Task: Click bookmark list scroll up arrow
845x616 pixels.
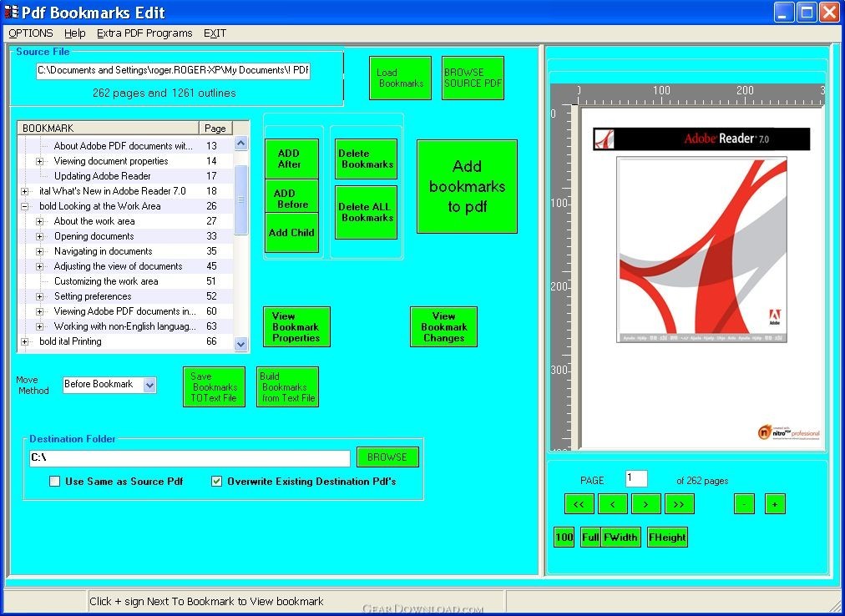Action: 240,144
